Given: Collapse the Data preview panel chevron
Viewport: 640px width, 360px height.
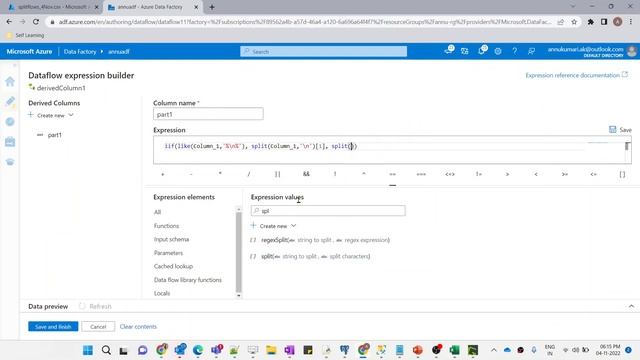Looking at the screenshot, I should 631,306.
